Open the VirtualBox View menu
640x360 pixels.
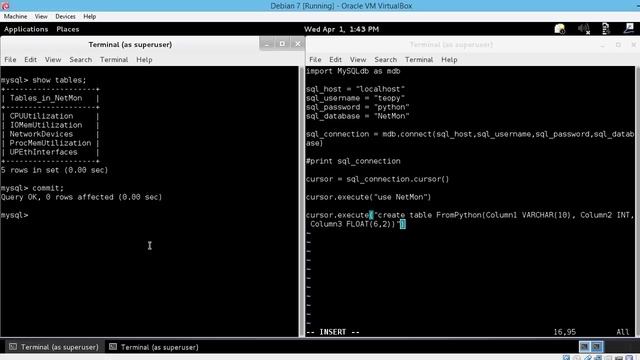coord(41,16)
